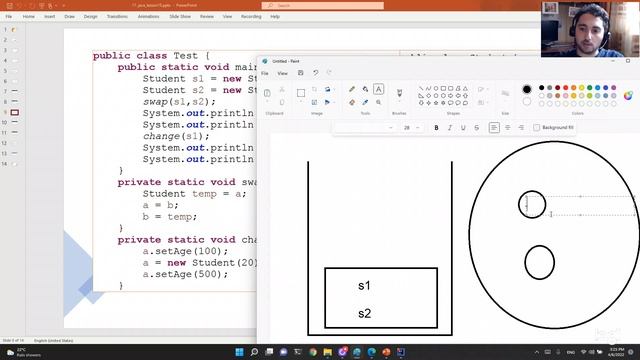This screenshot has width=640, height=360.
Task: Pick the yellow color swatch in Paint
Action: [581, 88]
